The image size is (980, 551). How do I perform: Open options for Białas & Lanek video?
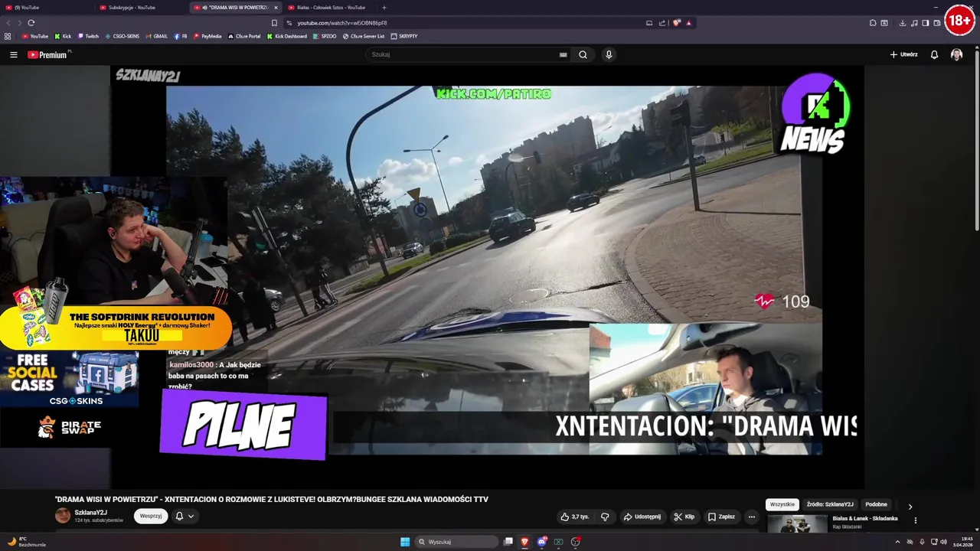pos(915,520)
